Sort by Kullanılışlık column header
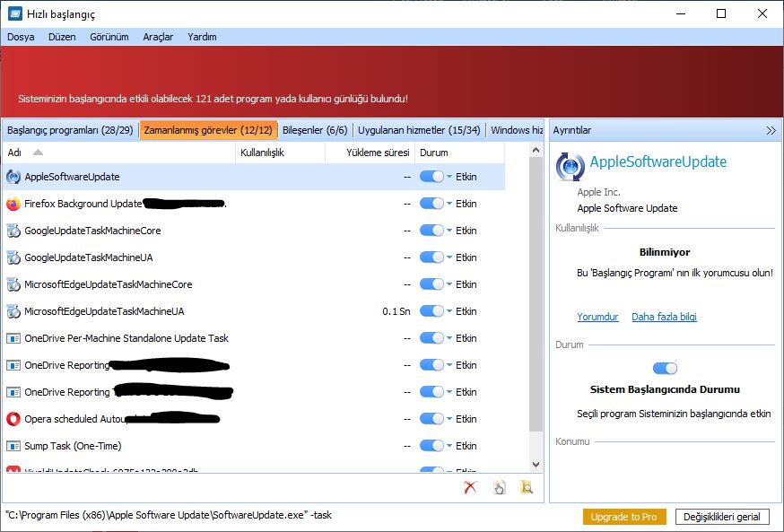 (x=280, y=153)
